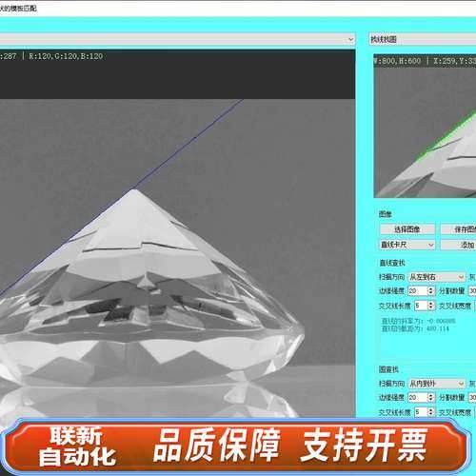Click the 边缘强度 value field in the line search section

click(x=418, y=290)
